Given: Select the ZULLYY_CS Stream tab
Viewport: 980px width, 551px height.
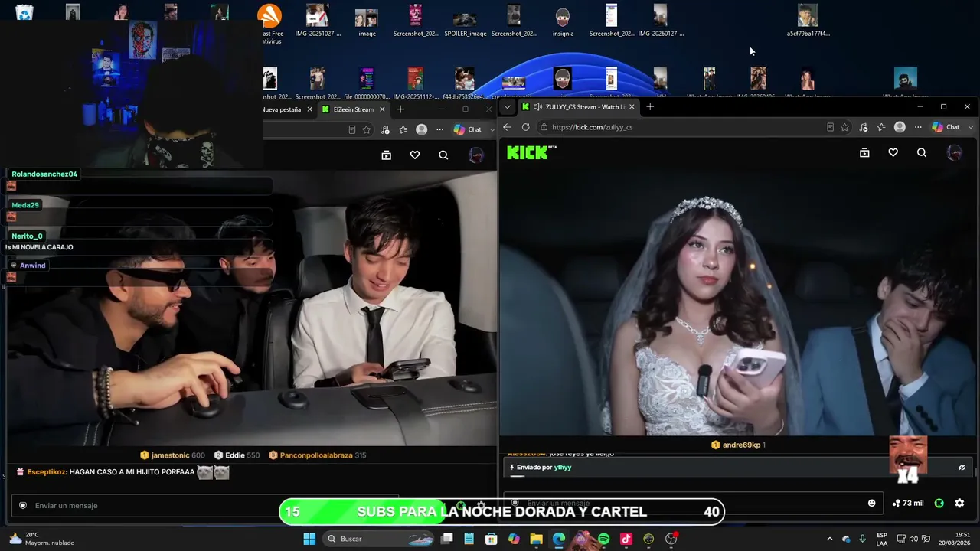Looking at the screenshot, I should [x=578, y=107].
